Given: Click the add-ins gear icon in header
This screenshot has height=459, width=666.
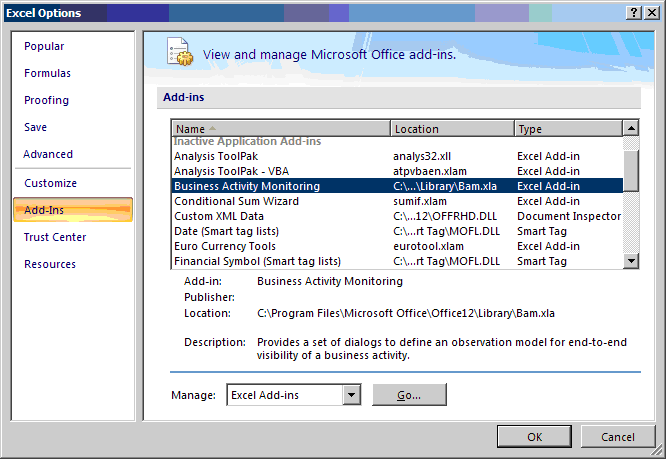Looking at the screenshot, I should [x=178, y=54].
